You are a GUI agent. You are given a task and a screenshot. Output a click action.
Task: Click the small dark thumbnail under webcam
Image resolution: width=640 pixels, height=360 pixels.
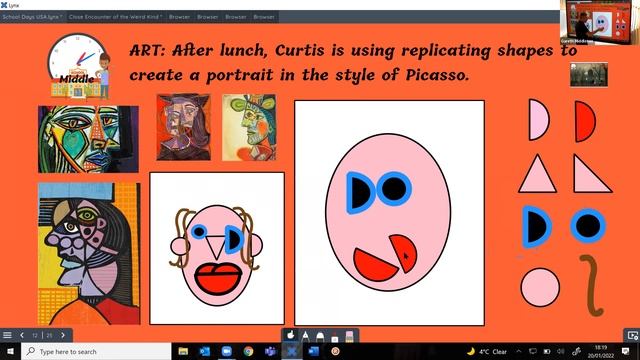[x=589, y=74]
